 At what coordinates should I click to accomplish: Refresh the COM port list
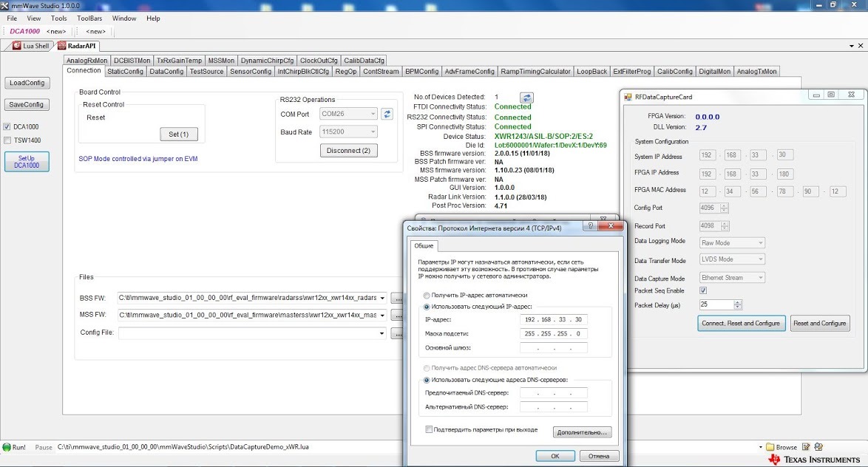tap(387, 114)
